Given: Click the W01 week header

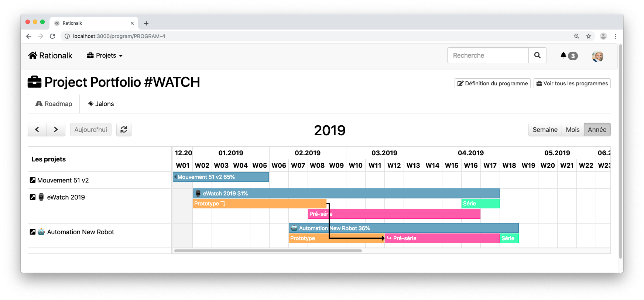Looking at the screenshot, I should coord(183,166).
